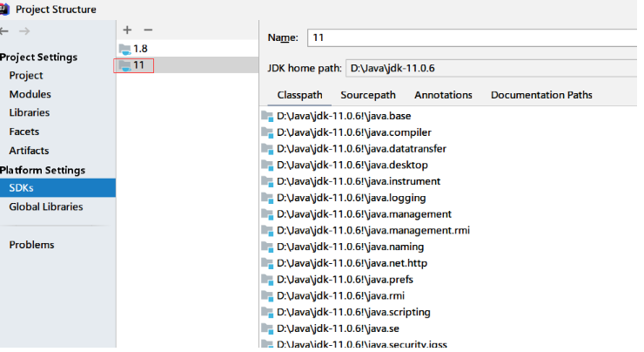Open Libraries settings
The width and height of the screenshot is (644, 352).
coord(30,112)
